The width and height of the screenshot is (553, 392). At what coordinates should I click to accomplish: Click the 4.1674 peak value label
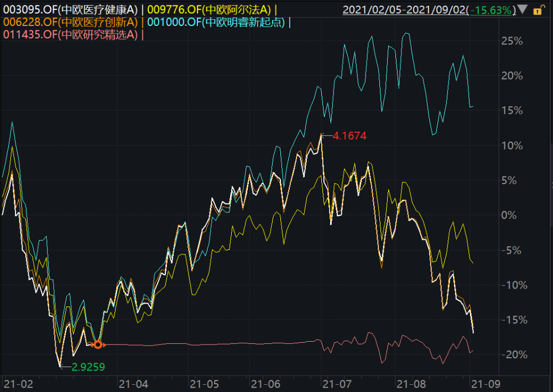click(349, 135)
